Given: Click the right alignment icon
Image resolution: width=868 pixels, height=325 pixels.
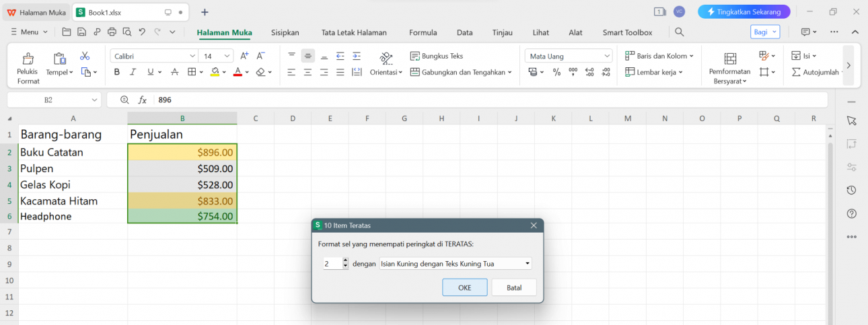Looking at the screenshot, I should click(324, 72).
